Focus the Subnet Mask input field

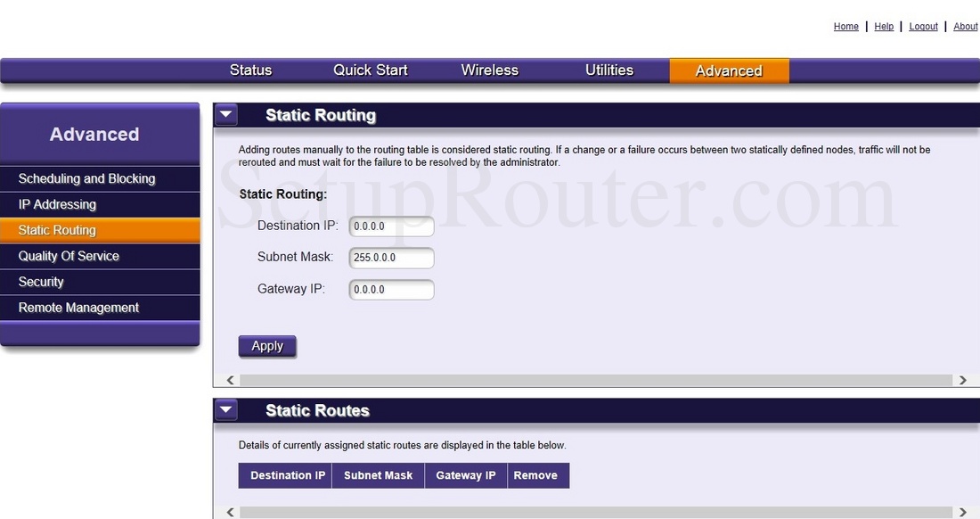coord(391,258)
